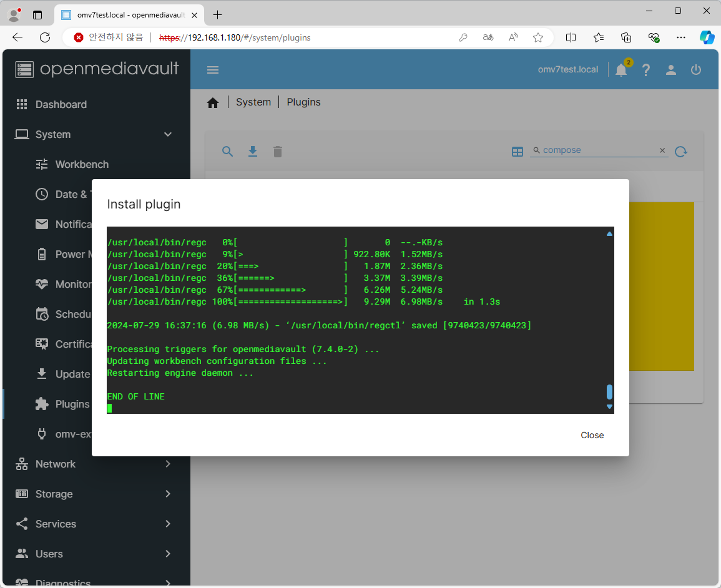This screenshot has height=588, width=721.
Task: Click the browser profile avatar
Action: click(14, 15)
